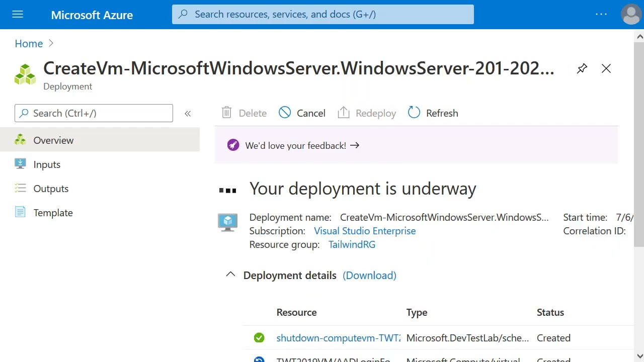Click the scrollbar up arrow

point(639,36)
